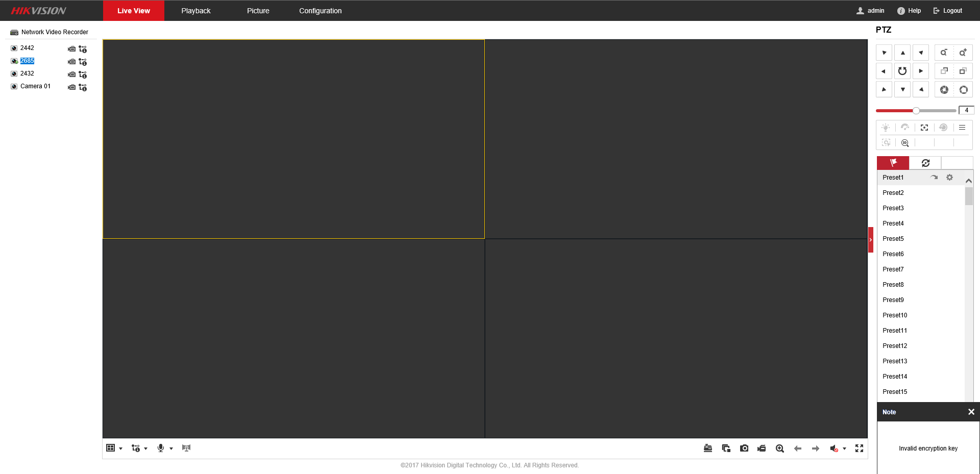
Task: Open the PTZ menu with hamburger icon
Action: coord(962,127)
